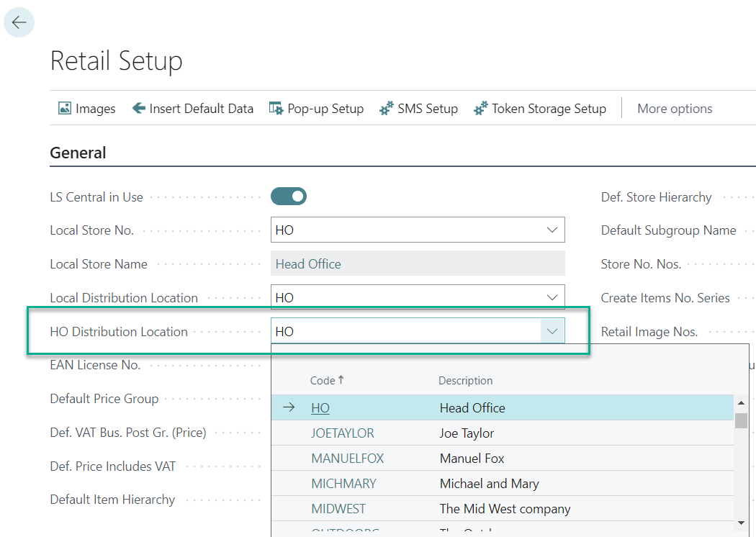Collapse the HO Distribution Location dropdown

(552, 331)
